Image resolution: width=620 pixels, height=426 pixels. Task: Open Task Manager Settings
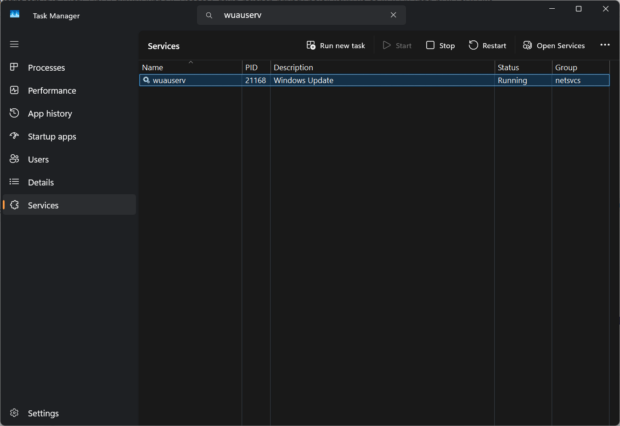43,413
